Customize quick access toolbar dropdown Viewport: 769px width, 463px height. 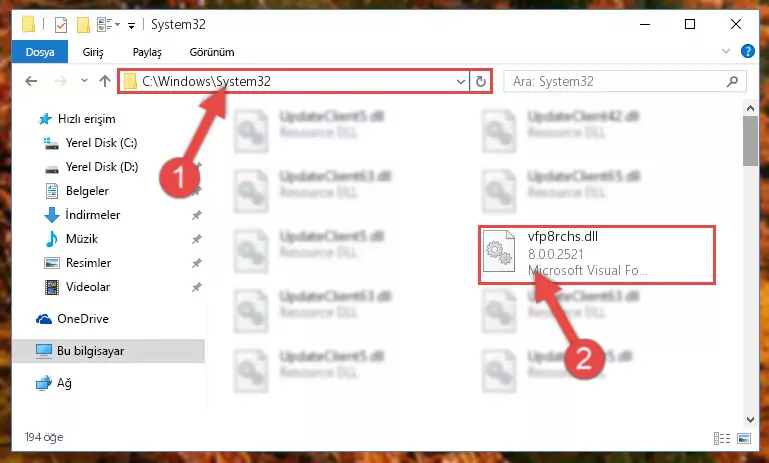pos(131,25)
